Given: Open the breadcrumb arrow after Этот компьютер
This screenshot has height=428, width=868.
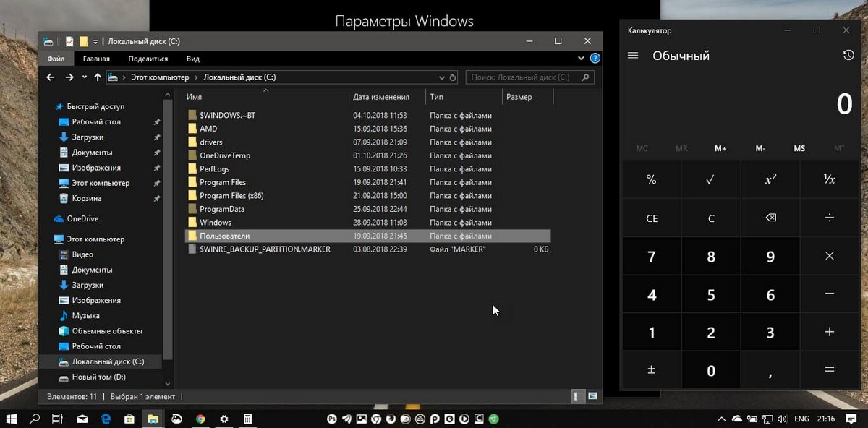Looking at the screenshot, I should pos(197,77).
